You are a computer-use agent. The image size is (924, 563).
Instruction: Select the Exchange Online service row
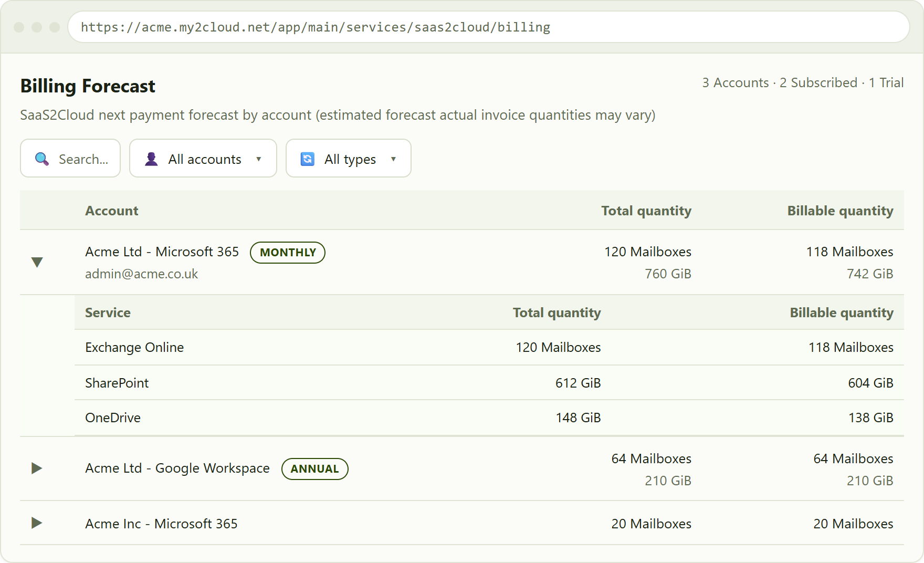coord(489,347)
